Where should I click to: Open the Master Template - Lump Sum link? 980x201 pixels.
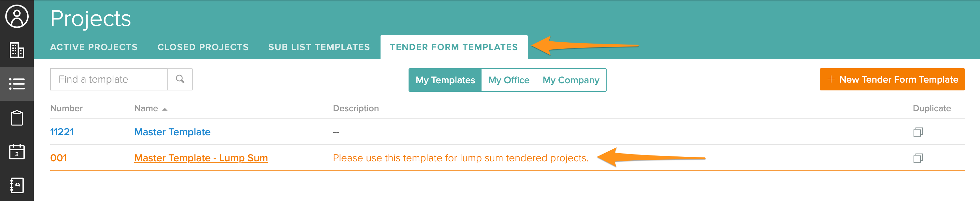201,158
